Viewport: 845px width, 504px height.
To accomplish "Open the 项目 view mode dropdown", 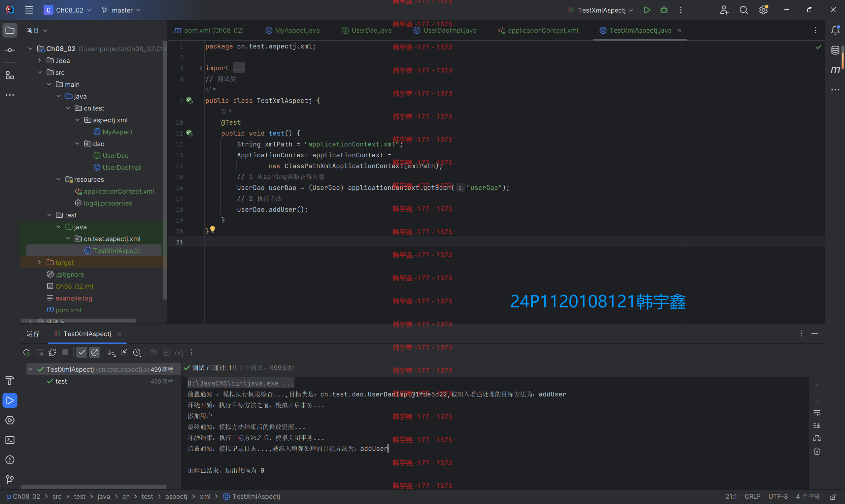I will [x=37, y=30].
